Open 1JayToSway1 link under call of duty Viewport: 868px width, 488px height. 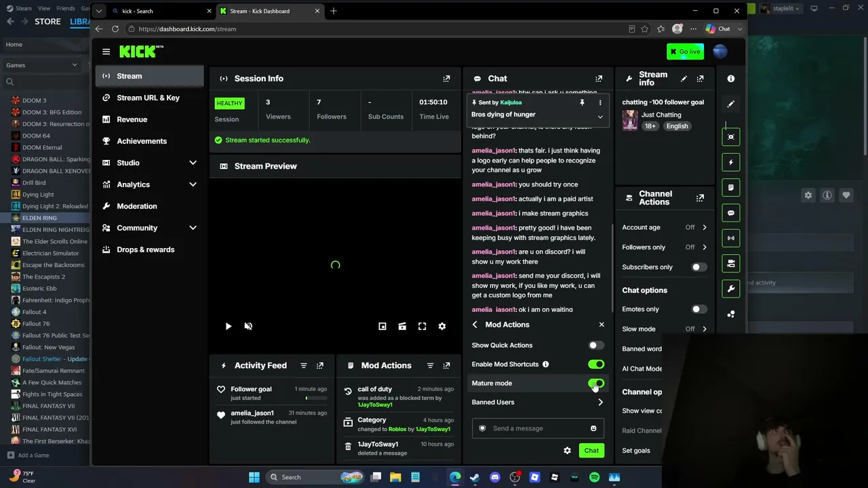tap(375, 405)
